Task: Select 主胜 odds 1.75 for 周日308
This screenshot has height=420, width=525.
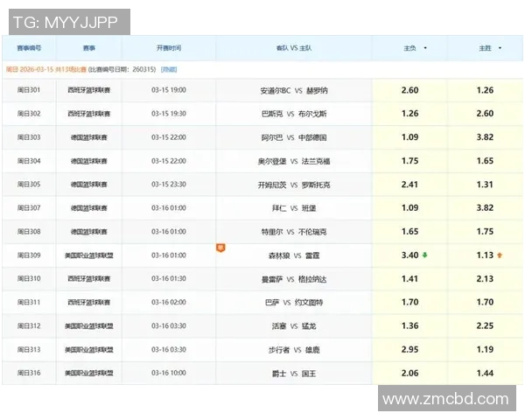Action: click(x=485, y=232)
